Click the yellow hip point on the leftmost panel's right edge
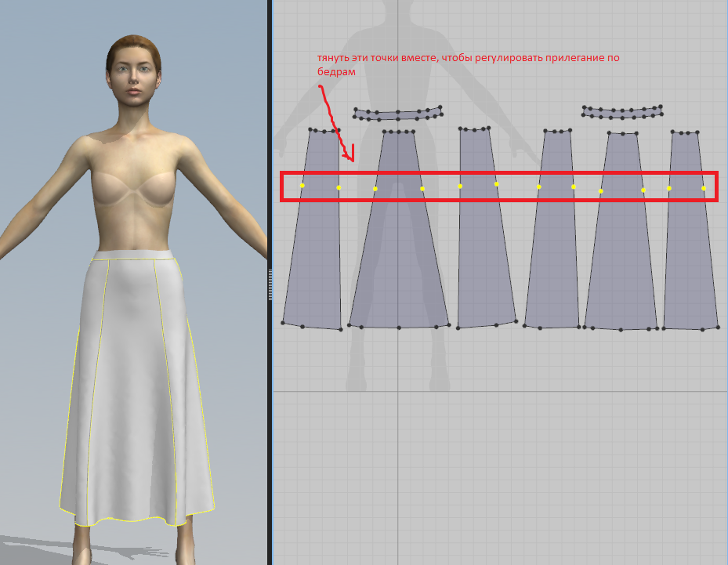 pos(339,187)
